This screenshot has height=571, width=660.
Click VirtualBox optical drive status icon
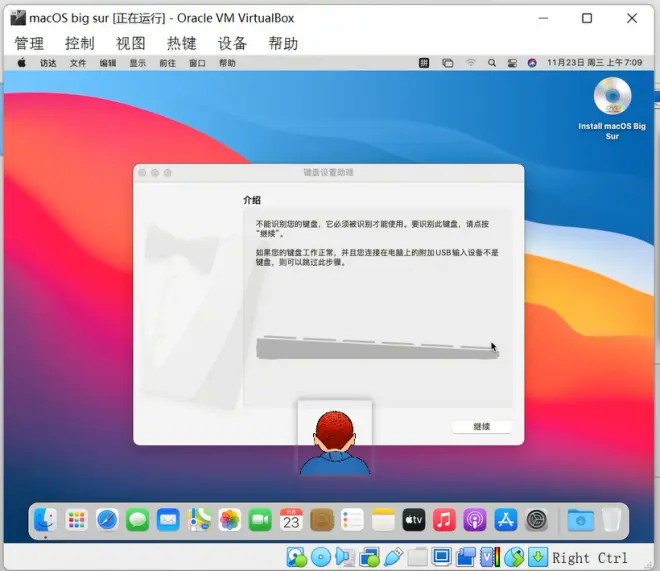(321, 557)
